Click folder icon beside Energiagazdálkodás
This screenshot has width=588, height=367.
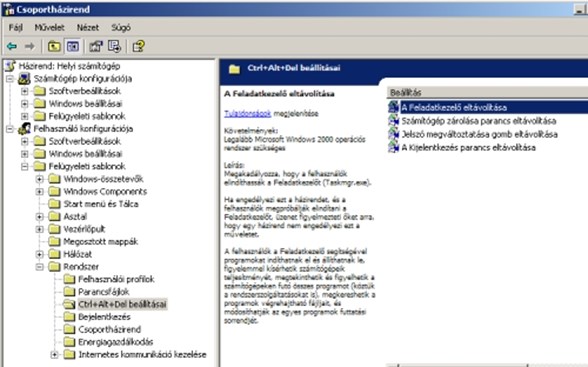69,342
